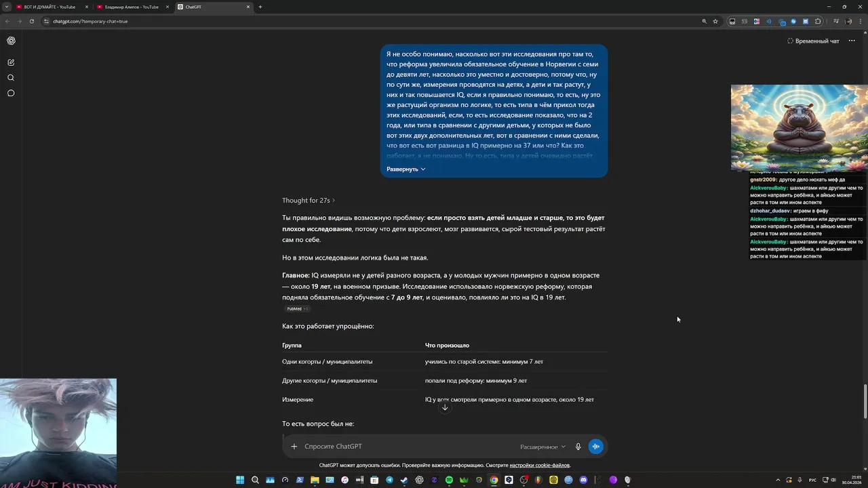Image resolution: width=868 pixels, height=488 pixels.
Task: Click table cell 'Другие когорты / муниципалитеты'
Action: (x=330, y=381)
